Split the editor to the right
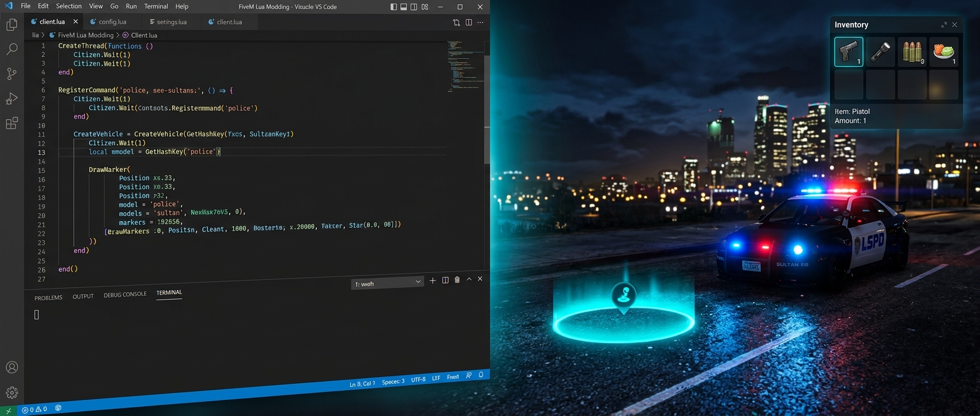Viewport: 980px width, 416px height. coord(469,22)
